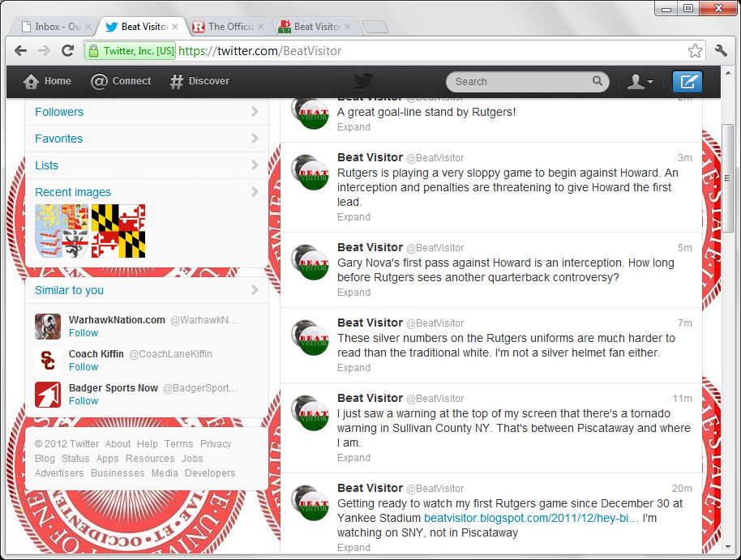Click the Twitter search field
The image size is (741, 560).
pos(527,82)
